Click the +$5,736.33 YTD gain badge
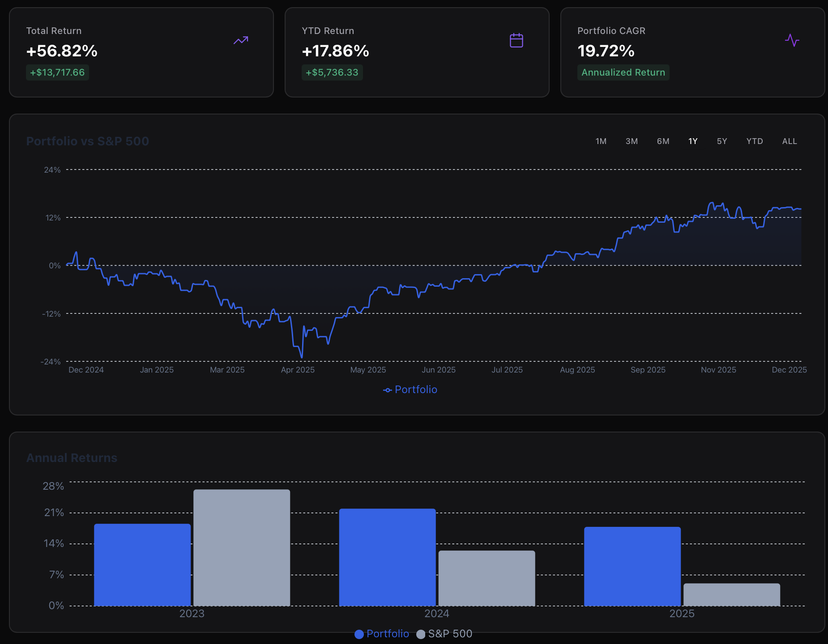The image size is (828, 644). pos(332,72)
